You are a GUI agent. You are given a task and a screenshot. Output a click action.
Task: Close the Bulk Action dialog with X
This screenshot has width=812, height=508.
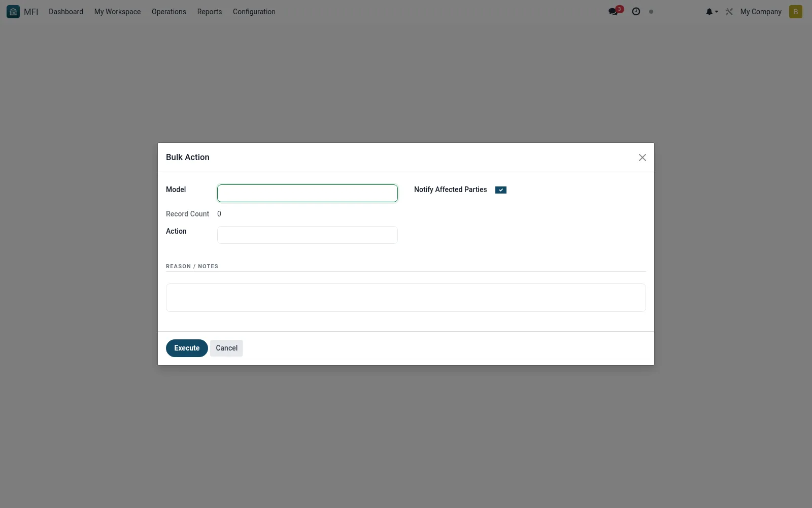(x=642, y=157)
